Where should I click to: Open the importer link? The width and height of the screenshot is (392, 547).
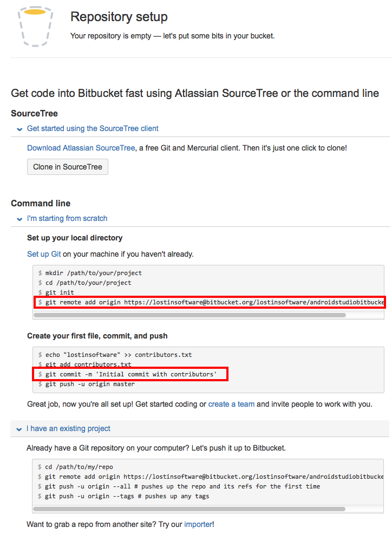pyautogui.click(x=198, y=524)
